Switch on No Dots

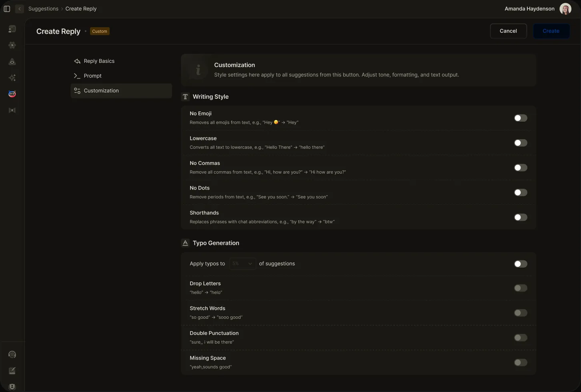(x=520, y=192)
